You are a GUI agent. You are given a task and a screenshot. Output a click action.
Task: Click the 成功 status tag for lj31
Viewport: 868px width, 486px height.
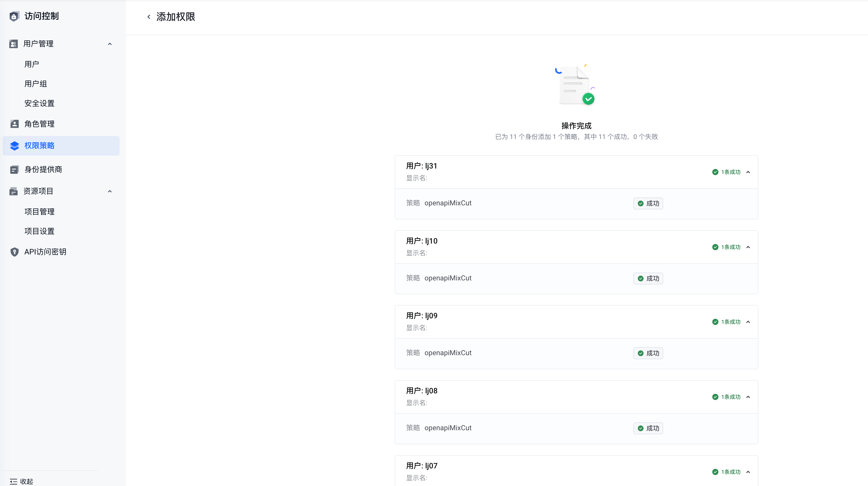[x=648, y=203]
